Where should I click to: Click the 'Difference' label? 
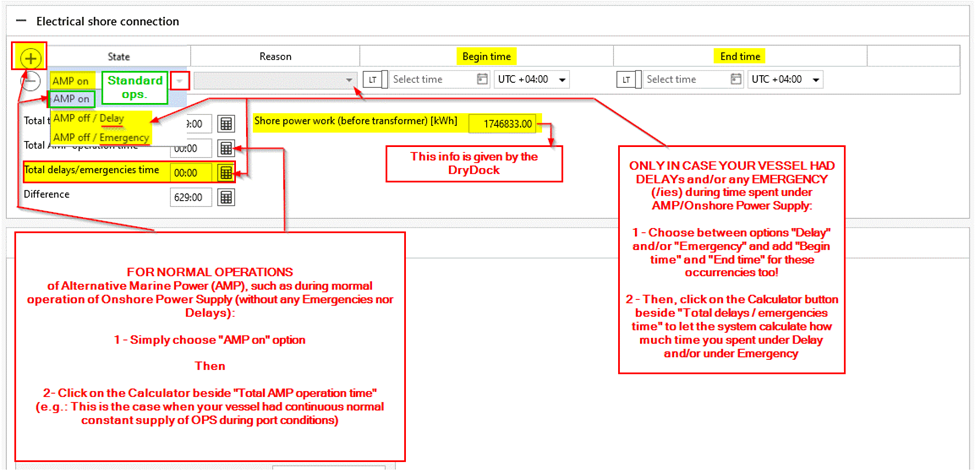pyautogui.click(x=47, y=194)
